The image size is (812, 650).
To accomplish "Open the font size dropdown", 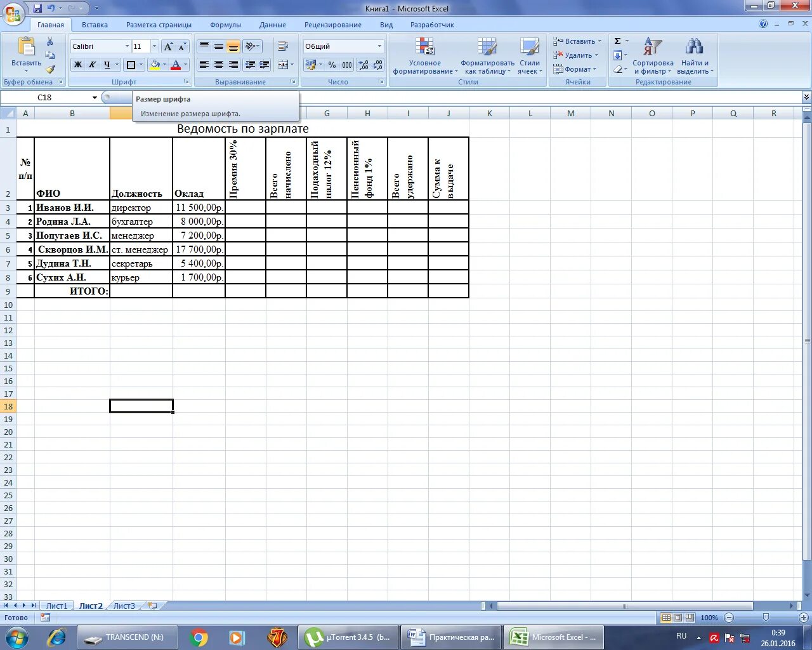I will coord(154,46).
